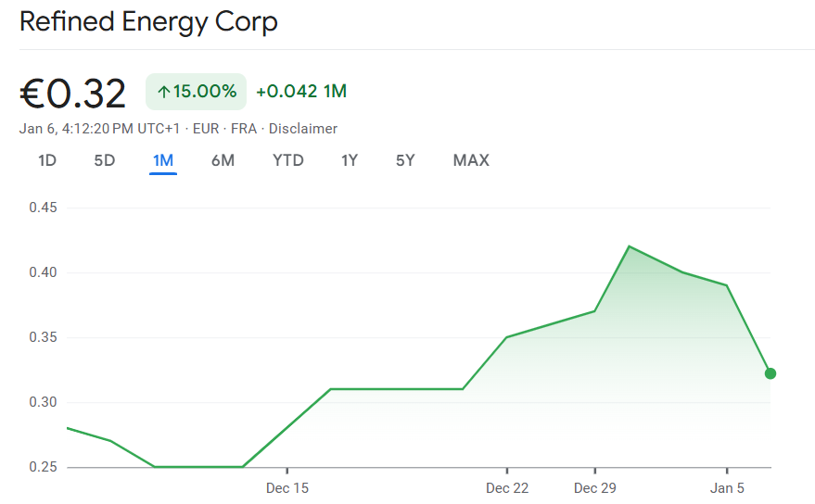Switch chart to YTD range

[x=288, y=160]
